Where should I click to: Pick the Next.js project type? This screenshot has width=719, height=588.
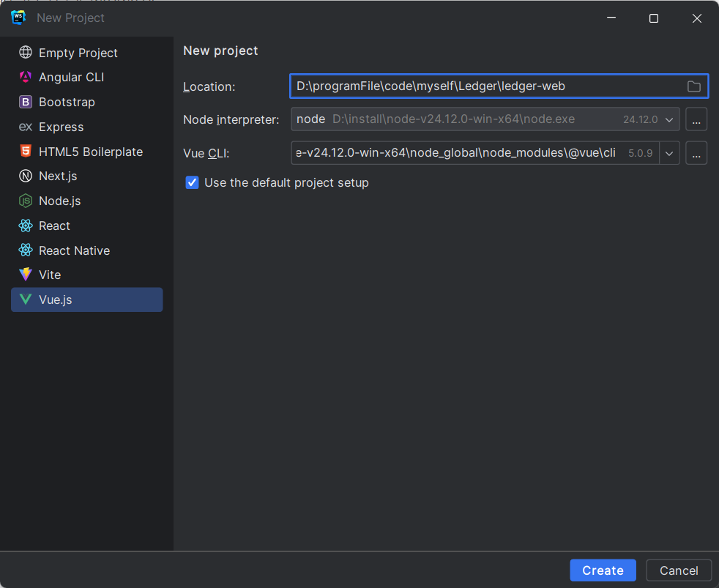click(x=86, y=176)
